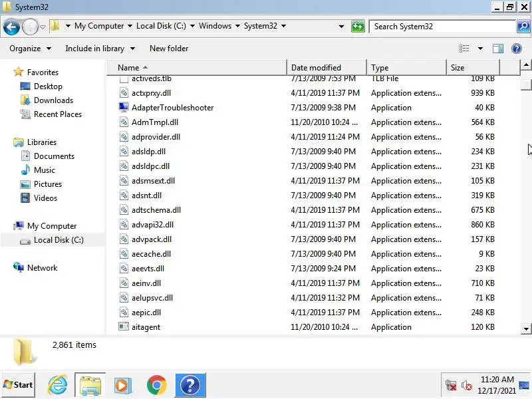
Task: Select Libraries in navigation pane
Action: 42,142
